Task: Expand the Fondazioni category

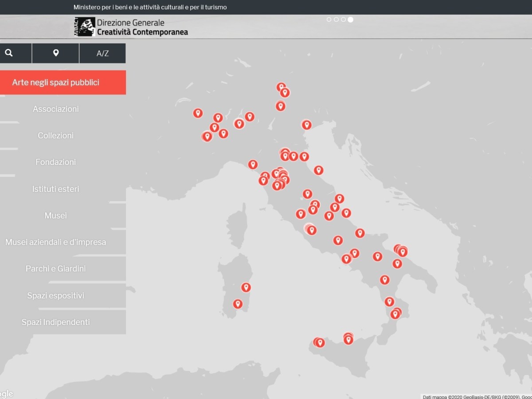Action: click(x=56, y=162)
